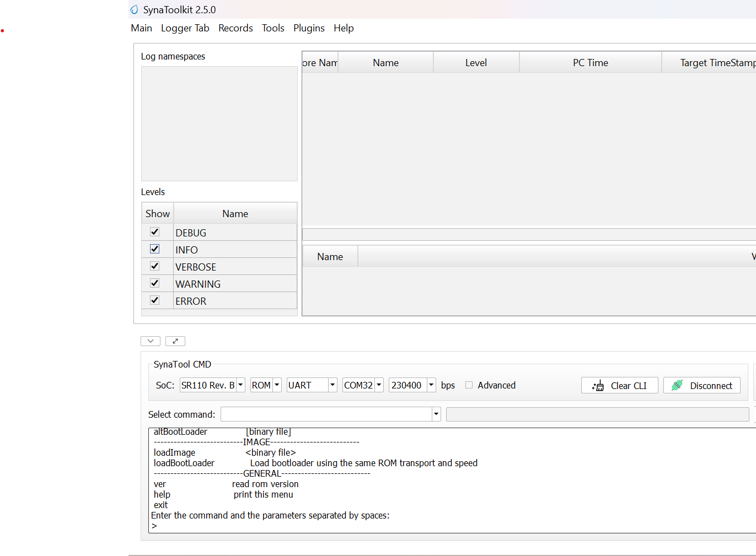Open the Main menu
Image resolution: width=756 pixels, height=556 pixels.
(142, 28)
